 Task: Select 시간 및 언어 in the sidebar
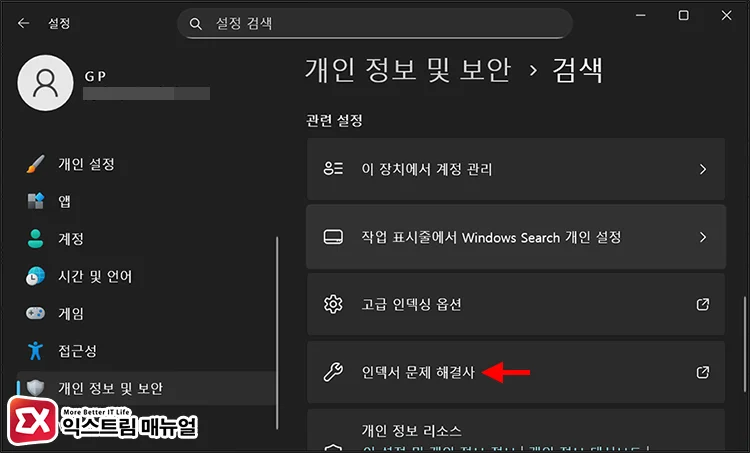click(146, 276)
